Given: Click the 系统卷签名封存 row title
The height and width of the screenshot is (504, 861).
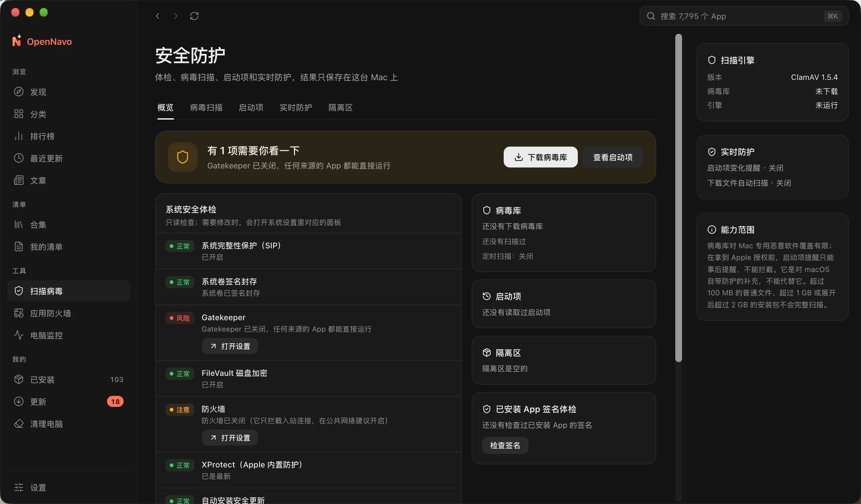Looking at the screenshot, I should click(229, 282).
